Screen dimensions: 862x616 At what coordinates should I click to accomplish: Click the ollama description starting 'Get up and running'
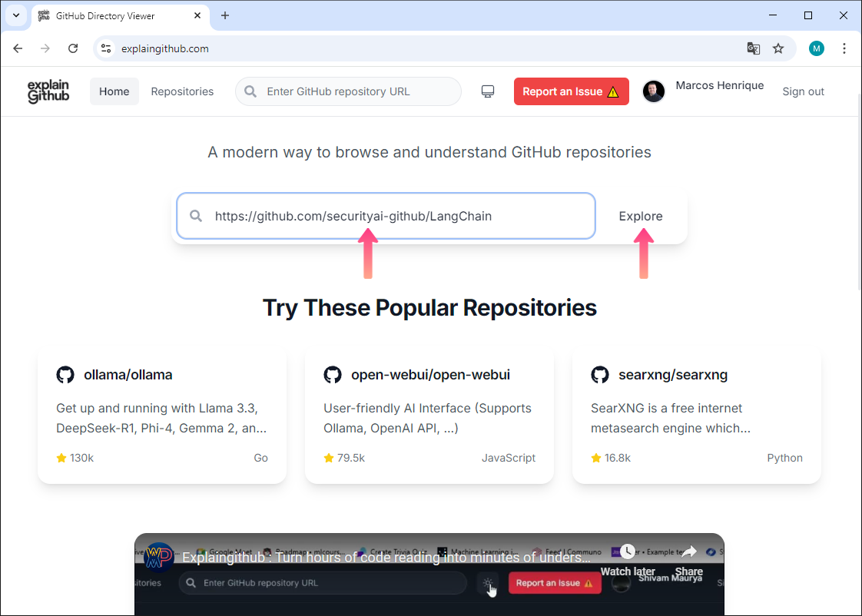coord(161,418)
